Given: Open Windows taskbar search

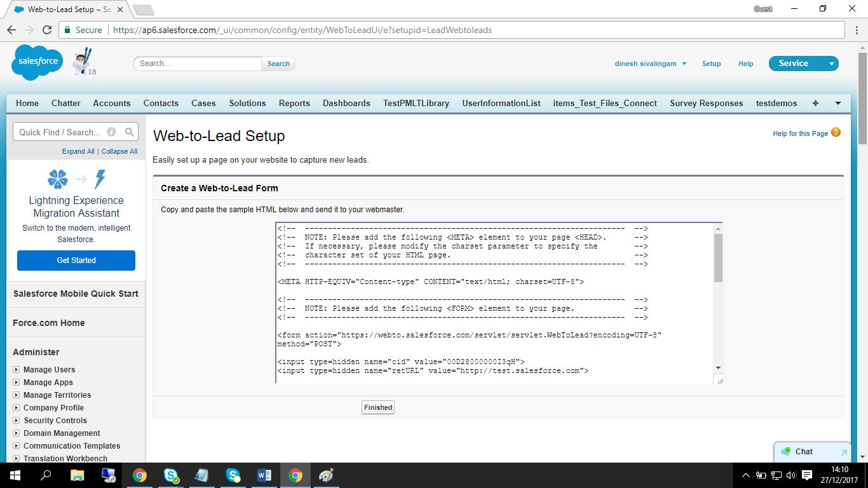Looking at the screenshot, I should (x=46, y=475).
